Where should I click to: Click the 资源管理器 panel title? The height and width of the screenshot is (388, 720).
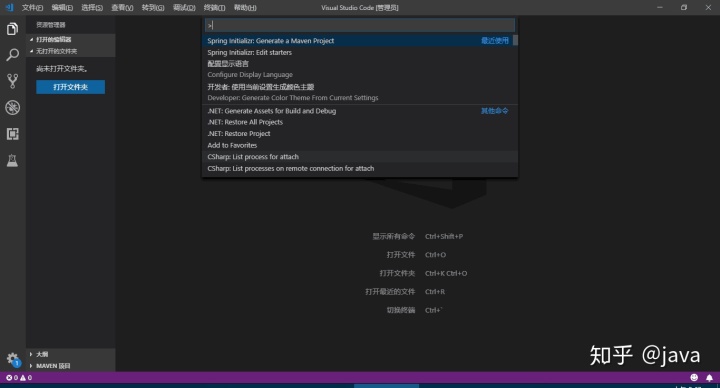click(x=51, y=25)
